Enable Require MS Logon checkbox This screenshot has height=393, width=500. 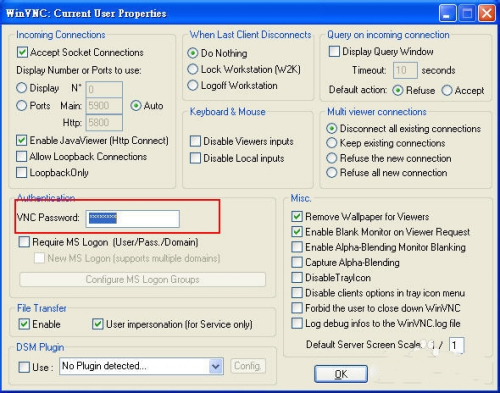click(x=24, y=242)
